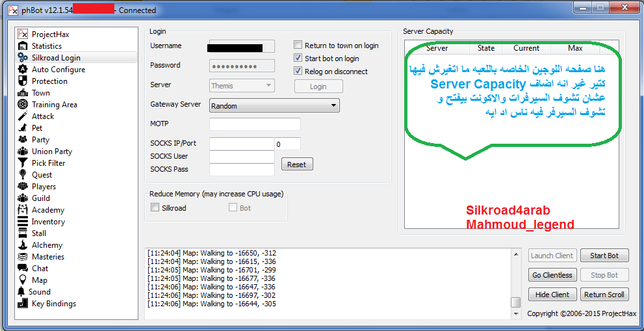Open the ProjectHax icon in sidebar
This screenshot has height=331, width=644.
tap(23, 34)
